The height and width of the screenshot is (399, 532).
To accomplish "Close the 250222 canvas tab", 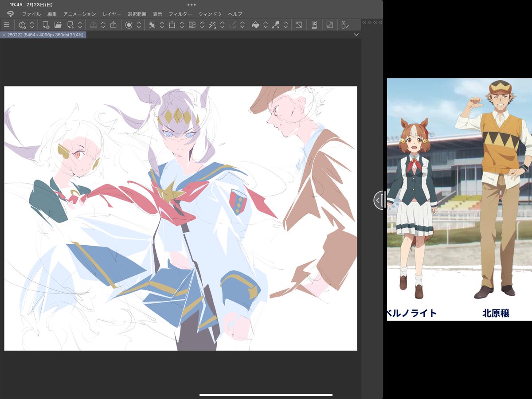I will tap(4, 35).
